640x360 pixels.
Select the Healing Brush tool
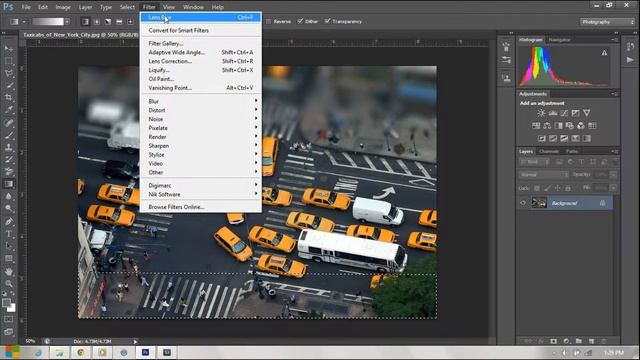click(9, 122)
